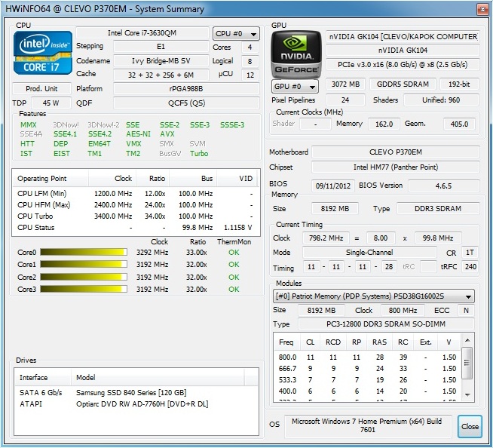Expand the memory module selector PSD38G16002S

tap(374, 296)
